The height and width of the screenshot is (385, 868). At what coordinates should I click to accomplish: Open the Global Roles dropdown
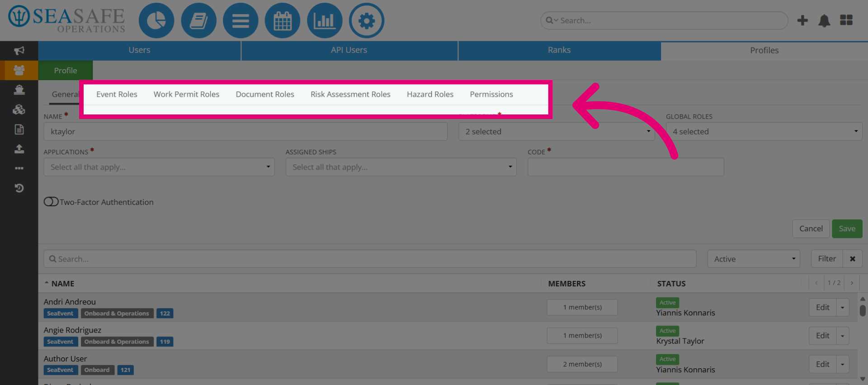pos(764,132)
